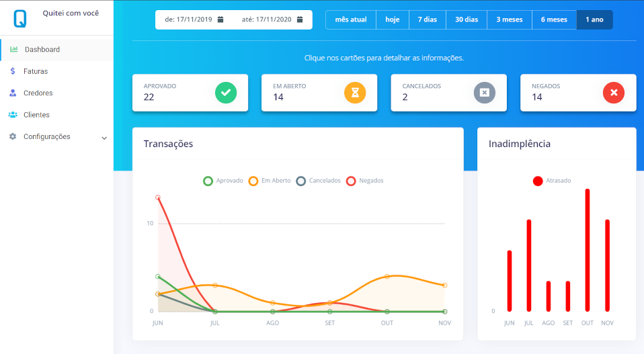Select the 1 ano period filter
This screenshot has width=644, height=354.
coord(595,19)
